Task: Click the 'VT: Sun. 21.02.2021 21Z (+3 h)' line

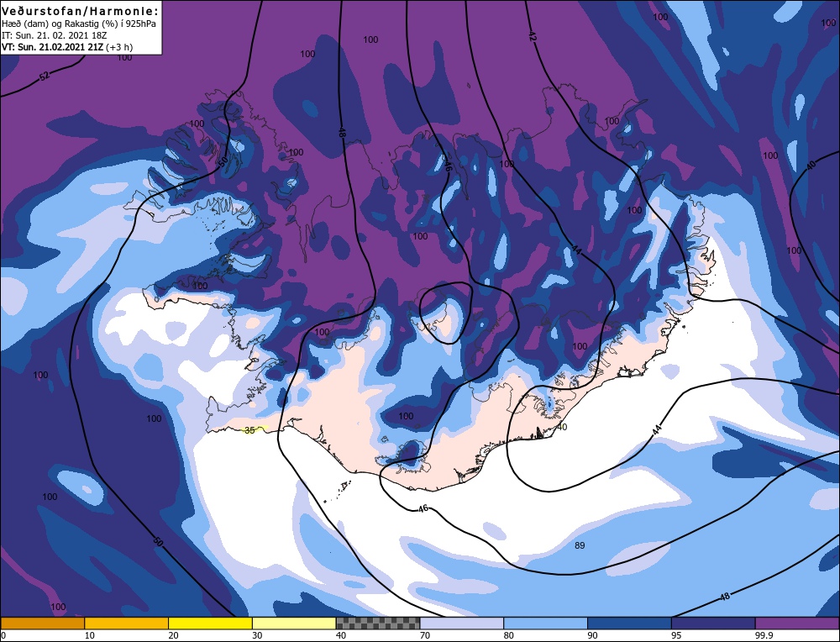Action: [67, 47]
